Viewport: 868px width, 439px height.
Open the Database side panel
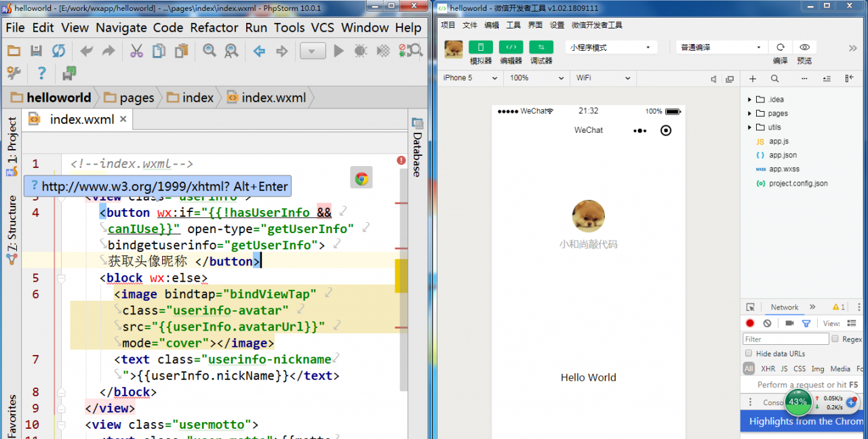pyautogui.click(x=417, y=148)
